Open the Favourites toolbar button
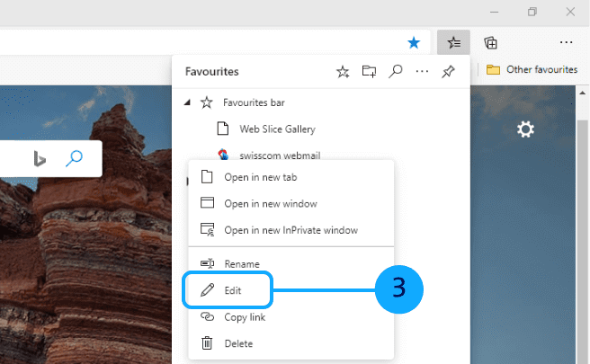This screenshot has height=364, width=590. (454, 42)
